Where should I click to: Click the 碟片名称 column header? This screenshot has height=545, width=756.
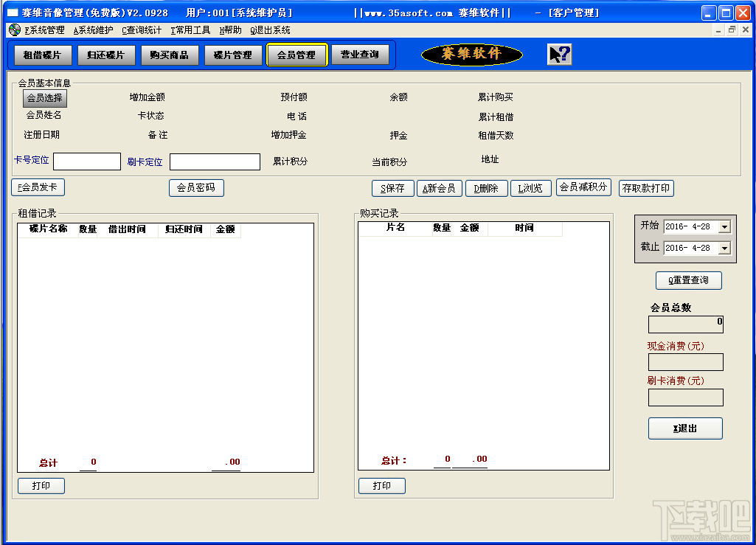pyautogui.click(x=48, y=229)
